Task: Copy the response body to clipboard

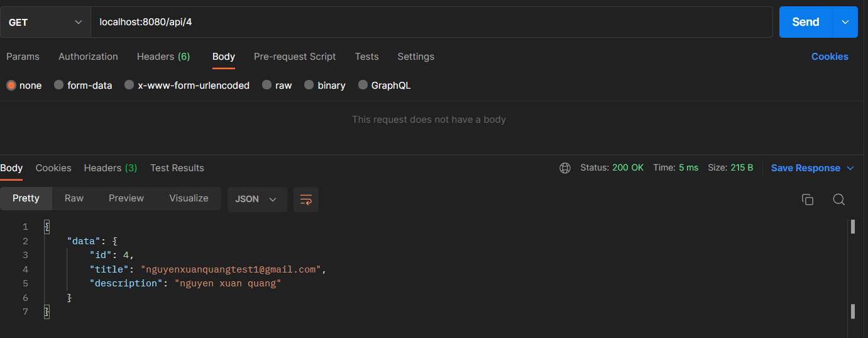Action: [x=808, y=200]
